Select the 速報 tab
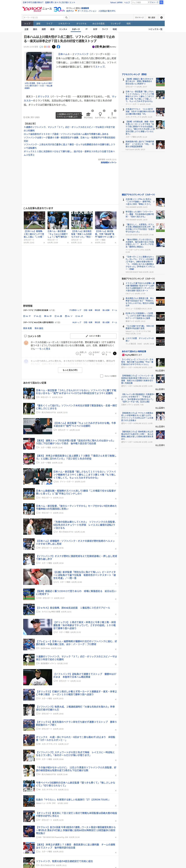Screen dimensions: 186x868 [38, 24]
